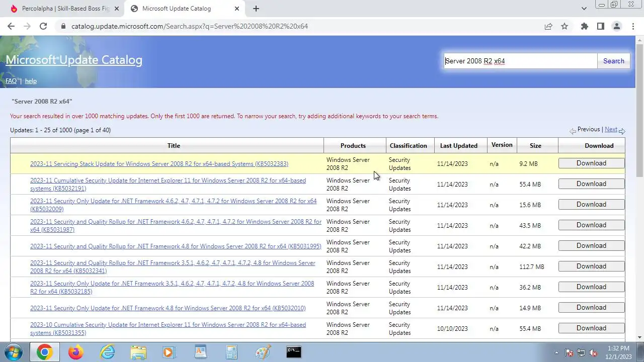Click the taskbar clock showing 1:32 PM
Viewport: 644px width, 362px height.
point(618,352)
